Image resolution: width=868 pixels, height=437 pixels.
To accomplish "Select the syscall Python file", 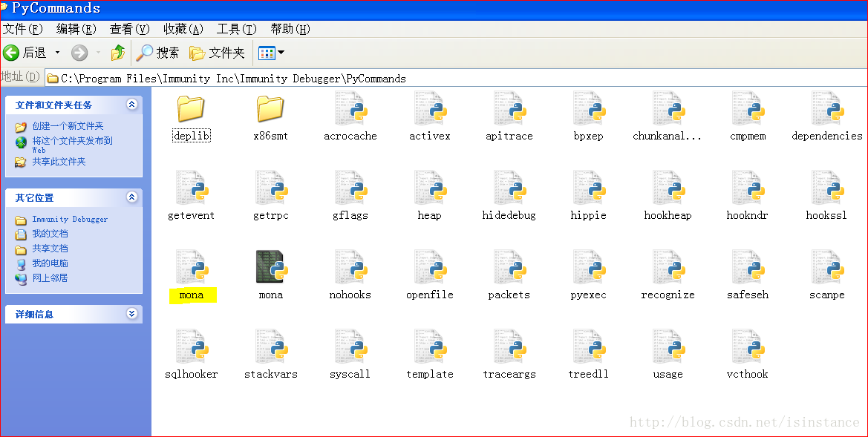I will coord(350,346).
